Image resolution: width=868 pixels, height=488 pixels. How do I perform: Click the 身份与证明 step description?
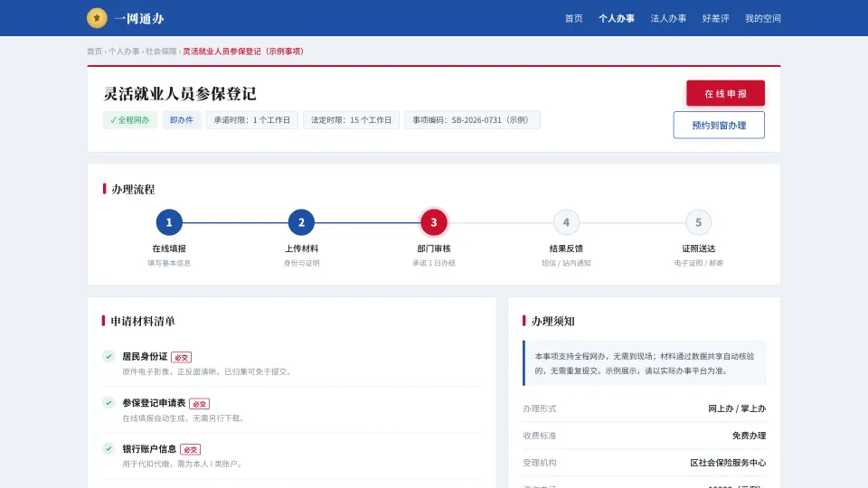tap(302, 263)
